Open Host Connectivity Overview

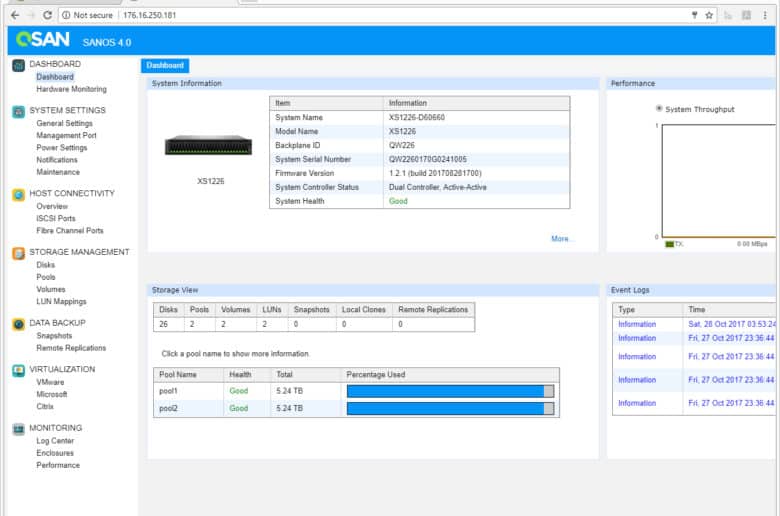[52, 206]
